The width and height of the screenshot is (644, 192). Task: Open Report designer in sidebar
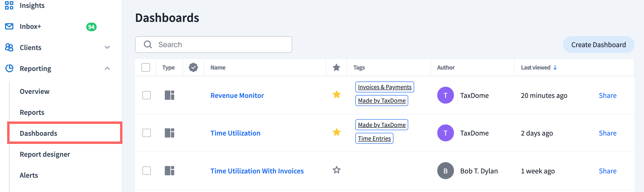45,154
